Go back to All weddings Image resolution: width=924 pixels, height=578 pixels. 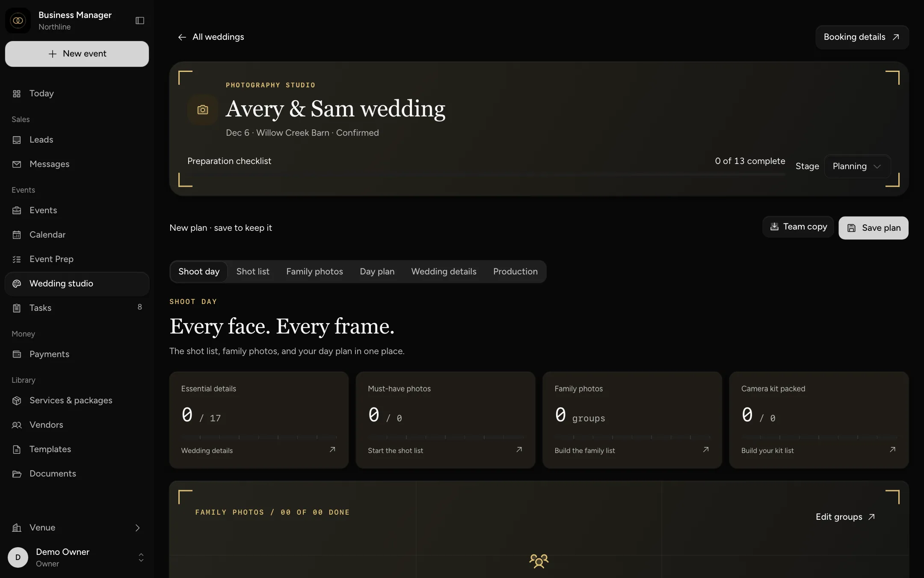211,37
